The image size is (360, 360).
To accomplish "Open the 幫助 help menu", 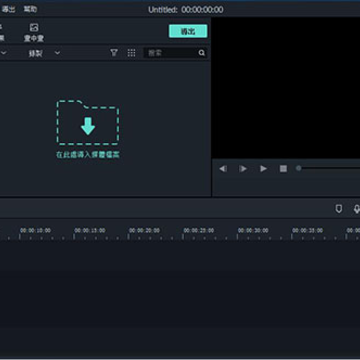I will tap(30, 9).
